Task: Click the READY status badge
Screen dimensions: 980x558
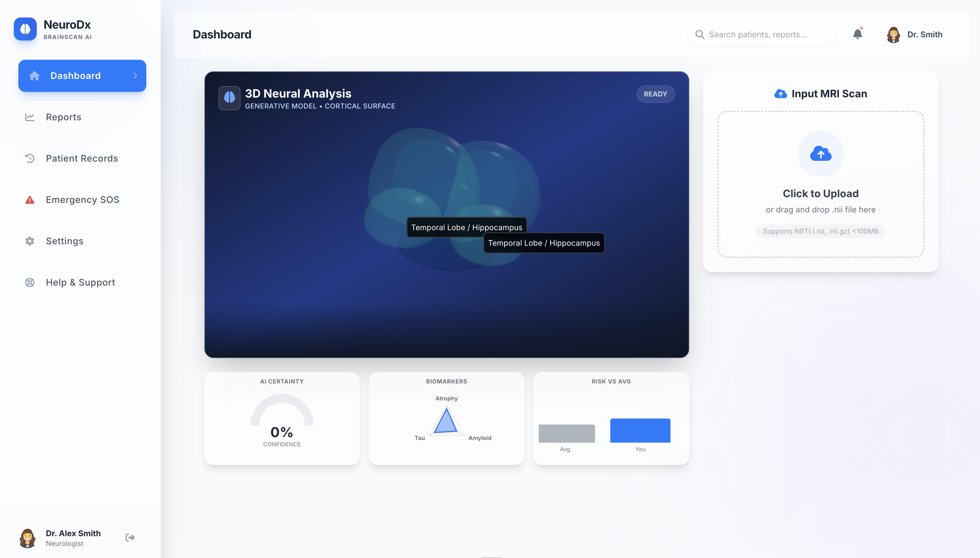Action: click(x=655, y=94)
